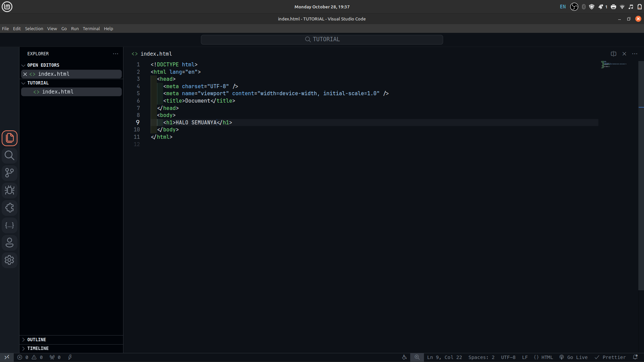Click the code minimap preview
The height and width of the screenshot is (362, 644).
pyautogui.click(x=614, y=64)
